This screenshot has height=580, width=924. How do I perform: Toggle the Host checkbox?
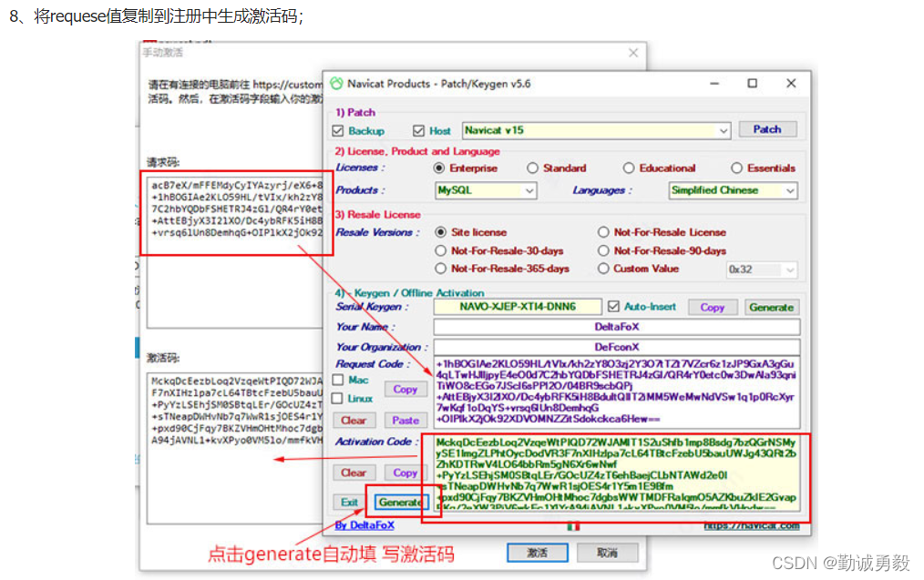[x=418, y=131]
